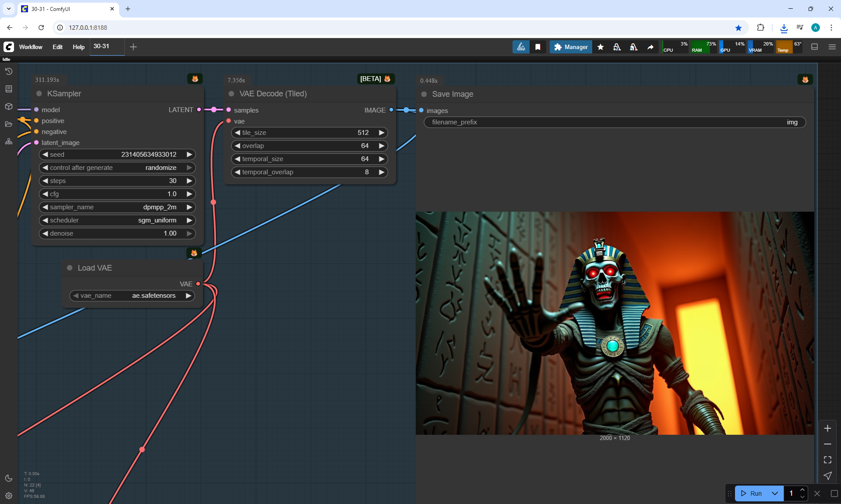Toggle the bottom panel icon
The image size is (841, 504).
814,47
